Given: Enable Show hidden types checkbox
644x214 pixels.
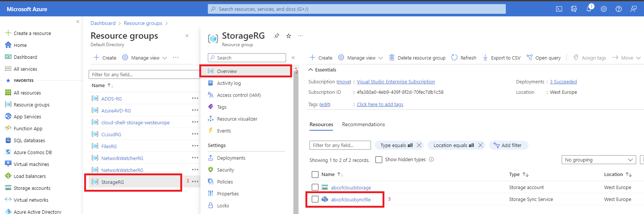Looking at the screenshot, I should coord(379,160).
